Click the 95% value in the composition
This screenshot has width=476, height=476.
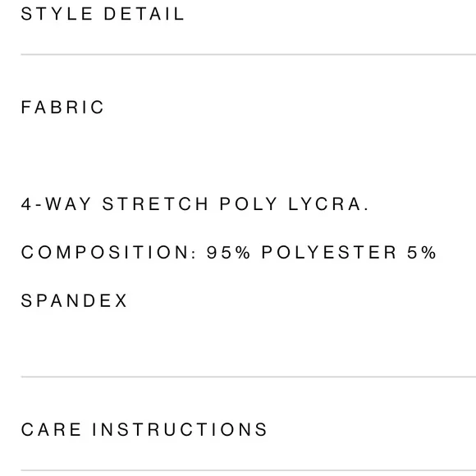pos(228,252)
